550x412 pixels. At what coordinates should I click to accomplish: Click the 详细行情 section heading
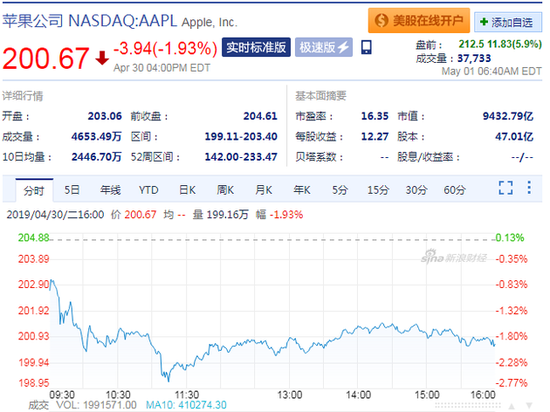click(x=22, y=96)
